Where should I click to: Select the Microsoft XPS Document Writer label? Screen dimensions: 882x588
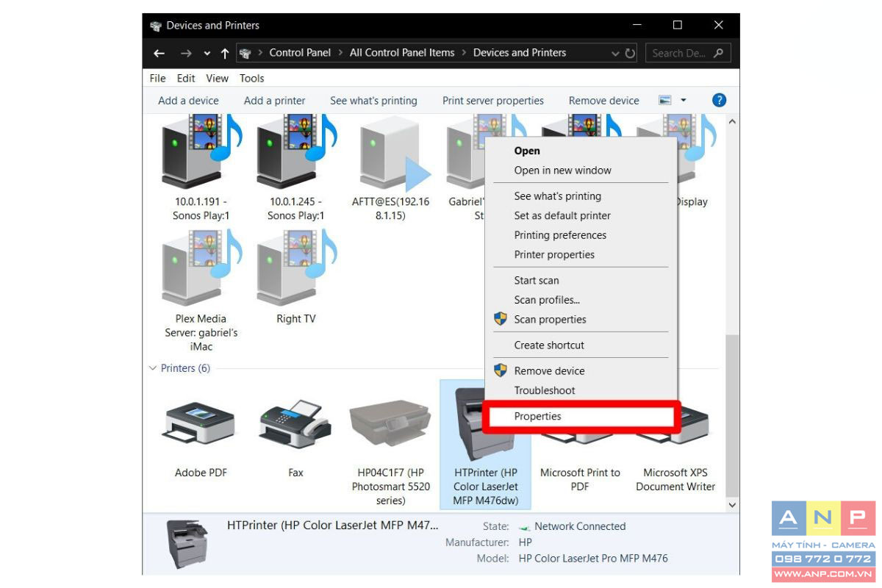675,479
